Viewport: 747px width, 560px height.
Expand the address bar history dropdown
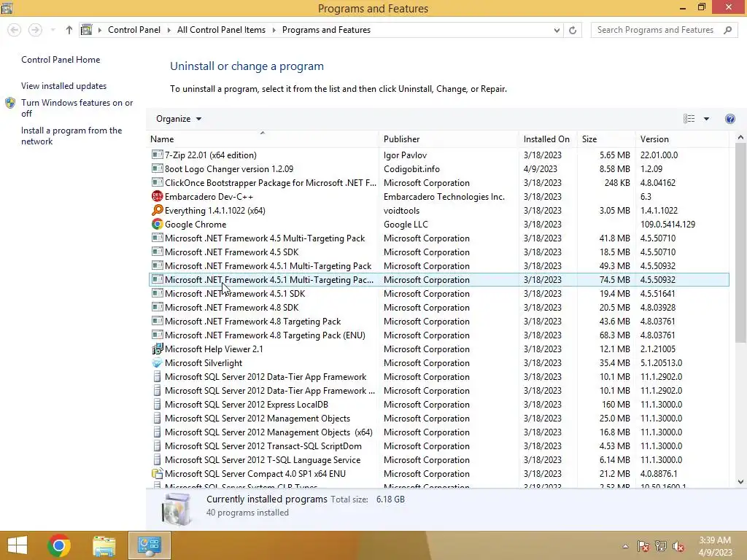coord(557,30)
